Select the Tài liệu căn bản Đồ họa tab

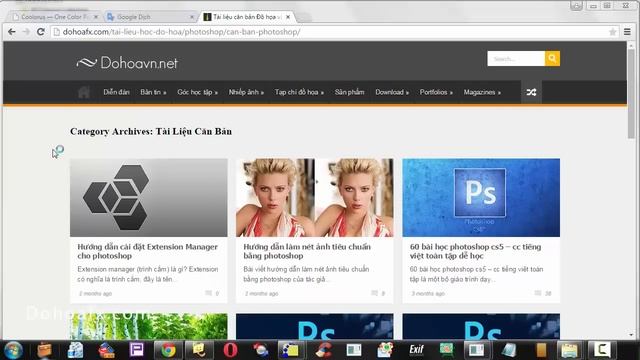coord(247,17)
